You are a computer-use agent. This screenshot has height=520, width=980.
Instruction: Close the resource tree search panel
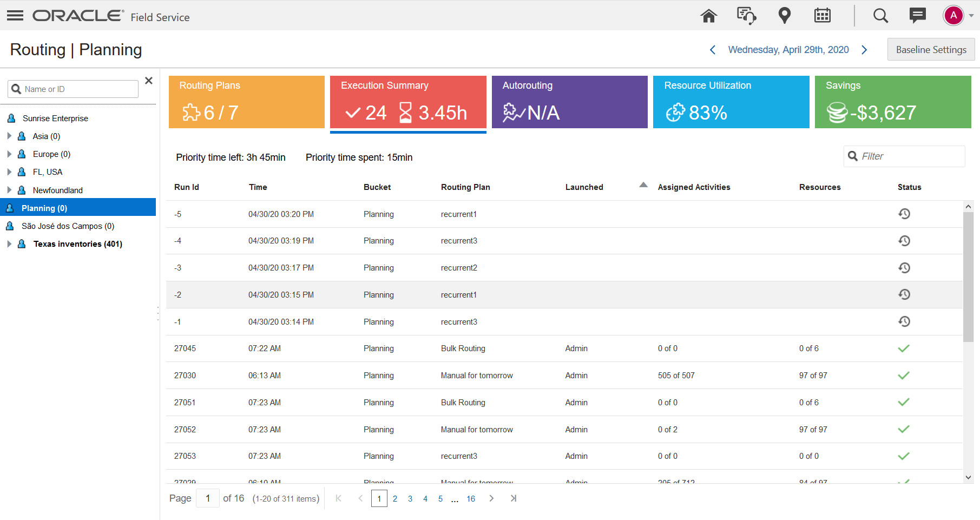pos(149,81)
